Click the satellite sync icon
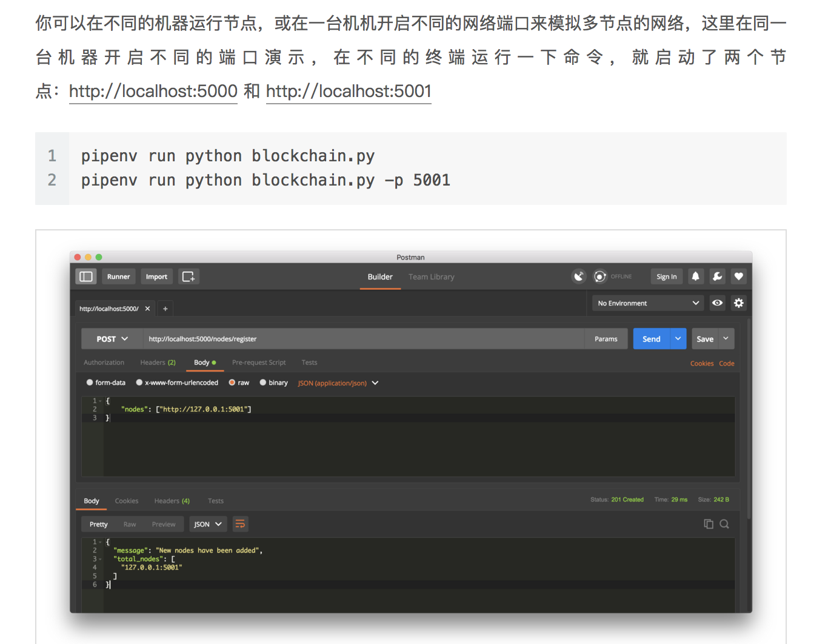This screenshot has height=644, width=828. pyautogui.click(x=579, y=277)
